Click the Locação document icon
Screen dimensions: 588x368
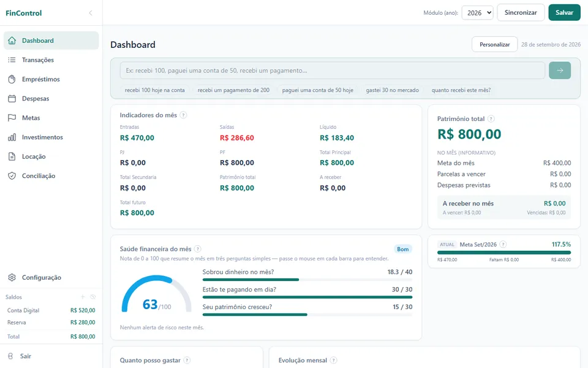pos(12,156)
